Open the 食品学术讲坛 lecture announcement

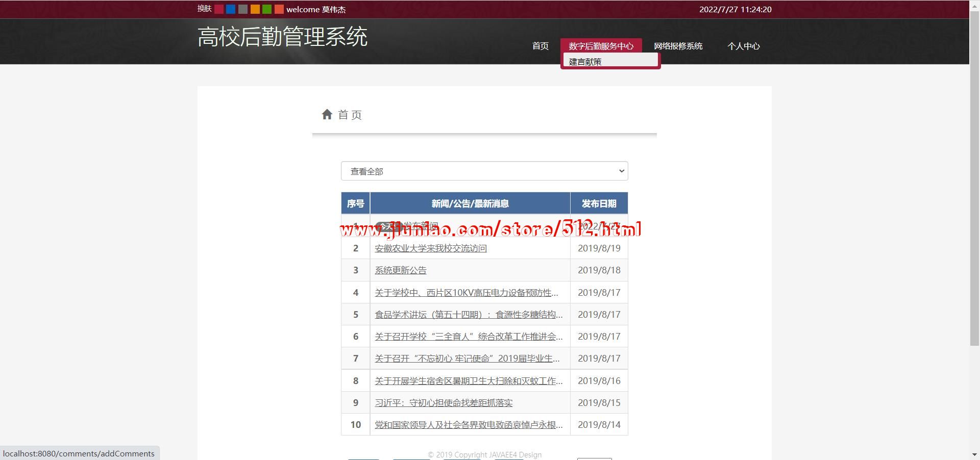tap(469, 315)
